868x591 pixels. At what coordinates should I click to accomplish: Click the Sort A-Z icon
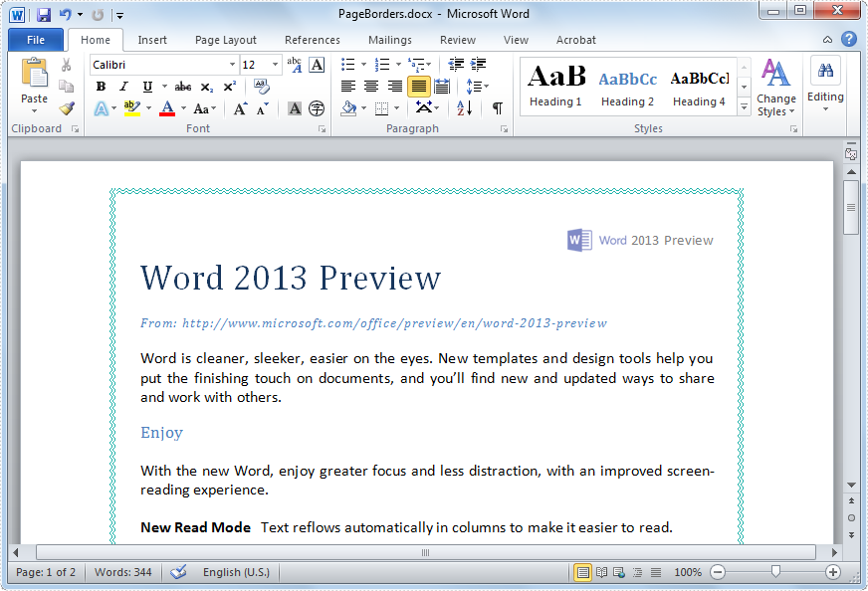tap(465, 107)
